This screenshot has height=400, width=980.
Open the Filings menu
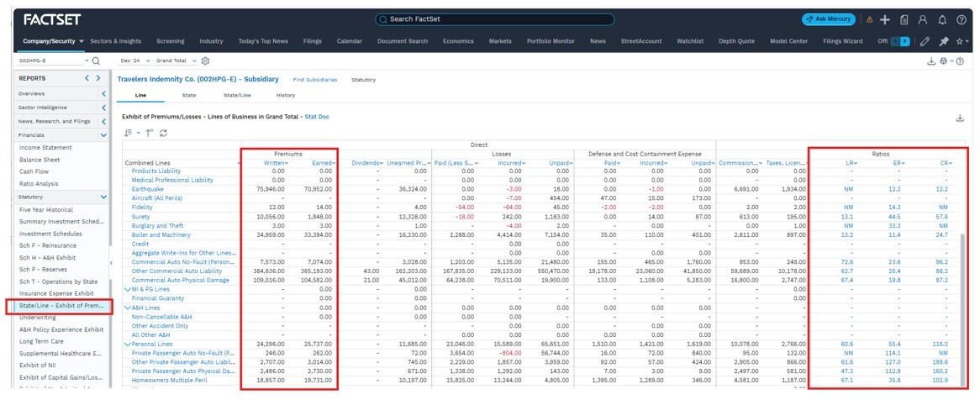coord(312,41)
